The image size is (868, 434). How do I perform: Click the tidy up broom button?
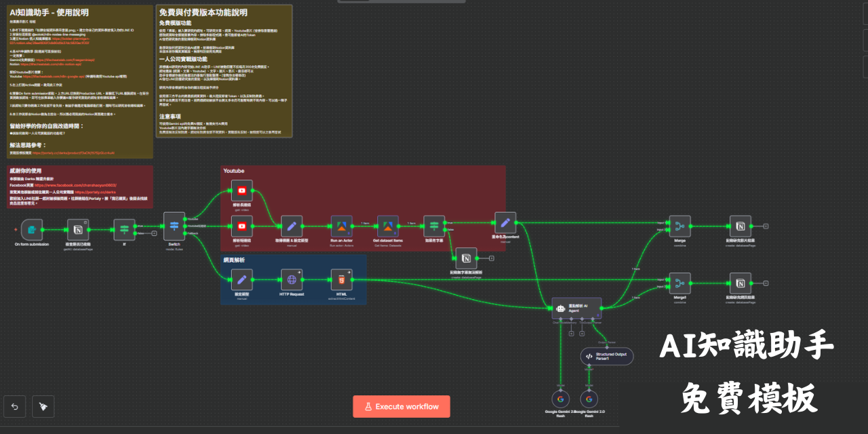(43, 406)
